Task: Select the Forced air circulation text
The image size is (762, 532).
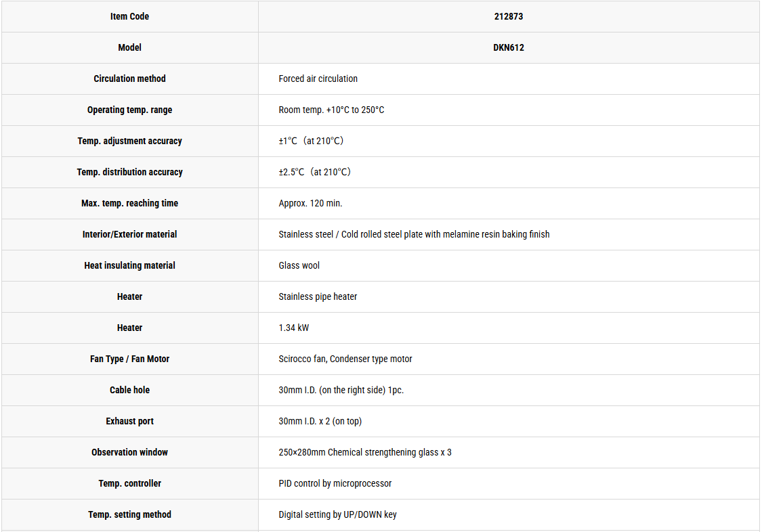Action: (318, 79)
